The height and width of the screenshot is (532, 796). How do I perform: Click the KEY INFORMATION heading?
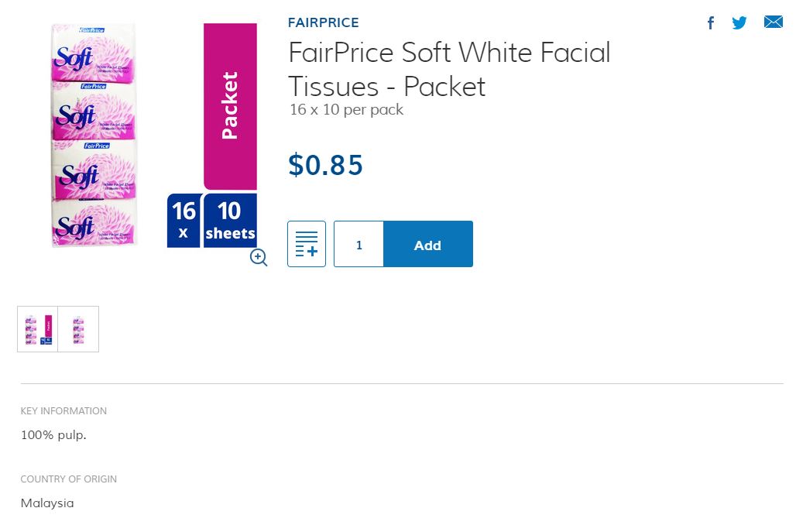63,410
